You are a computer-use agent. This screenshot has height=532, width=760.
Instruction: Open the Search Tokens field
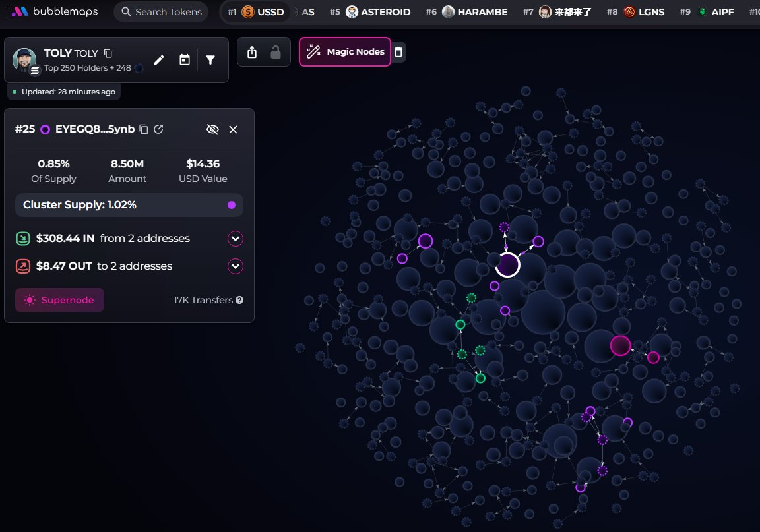point(161,12)
